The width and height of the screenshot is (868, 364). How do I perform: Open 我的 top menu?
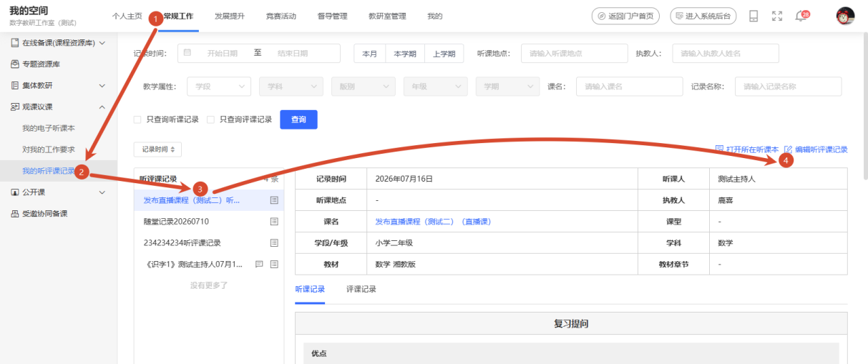(x=435, y=16)
